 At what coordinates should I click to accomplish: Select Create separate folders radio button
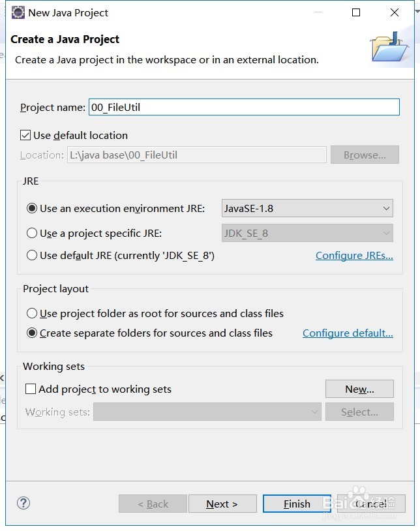(32, 333)
